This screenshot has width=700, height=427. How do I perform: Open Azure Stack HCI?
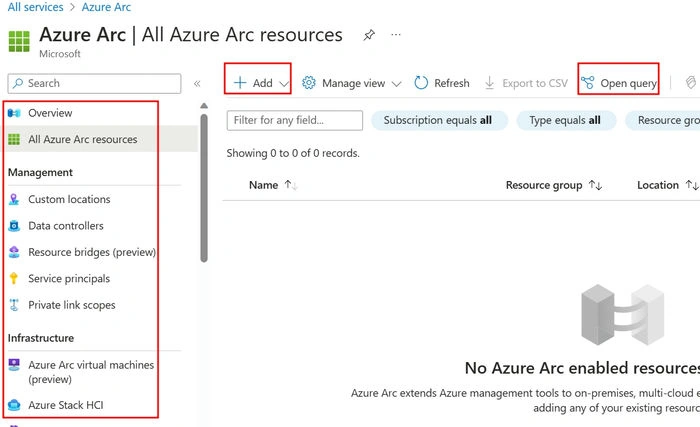coord(66,405)
